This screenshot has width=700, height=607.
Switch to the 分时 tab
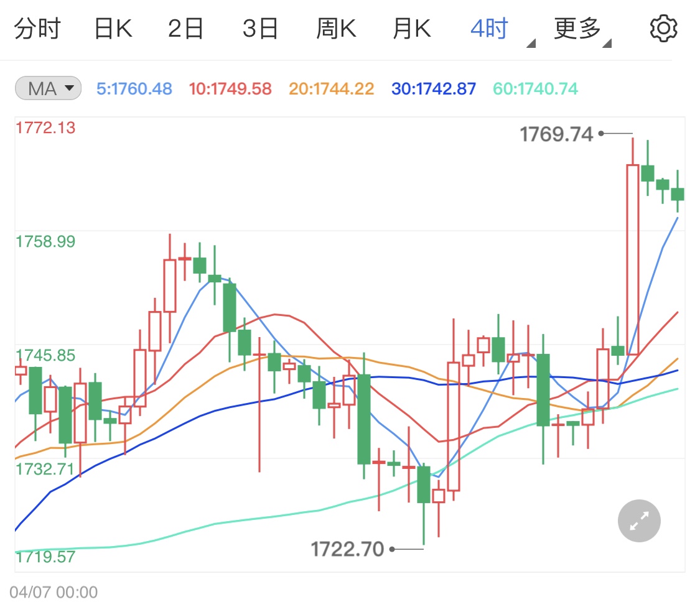(x=37, y=29)
